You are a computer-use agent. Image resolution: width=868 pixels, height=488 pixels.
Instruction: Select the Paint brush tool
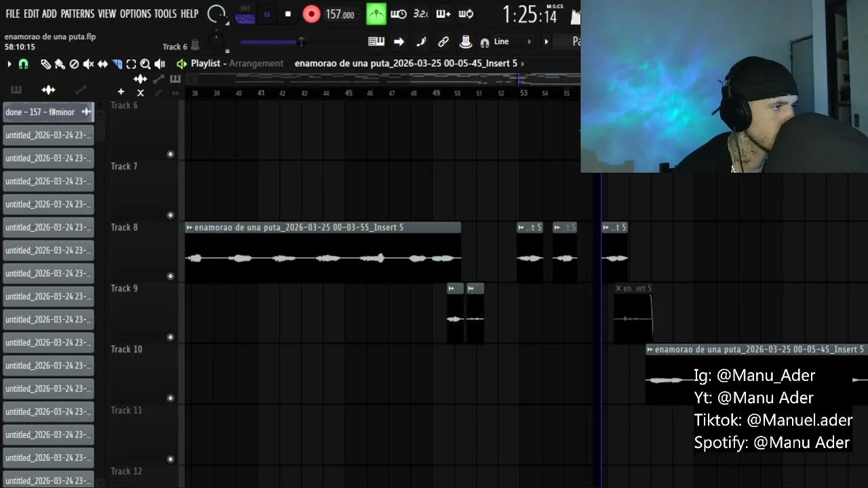tap(60, 64)
